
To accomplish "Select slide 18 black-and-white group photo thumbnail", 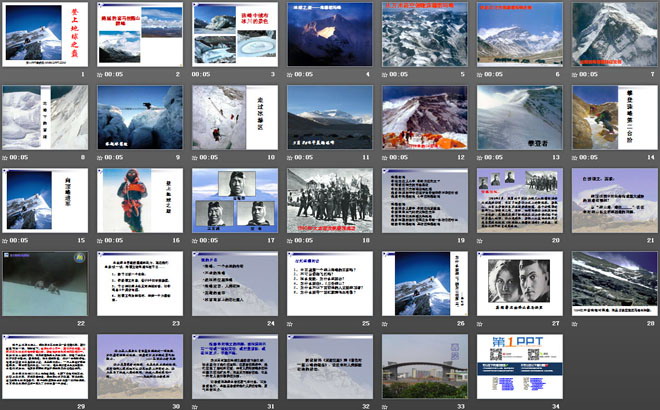I will pyautogui.click(x=330, y=200).
